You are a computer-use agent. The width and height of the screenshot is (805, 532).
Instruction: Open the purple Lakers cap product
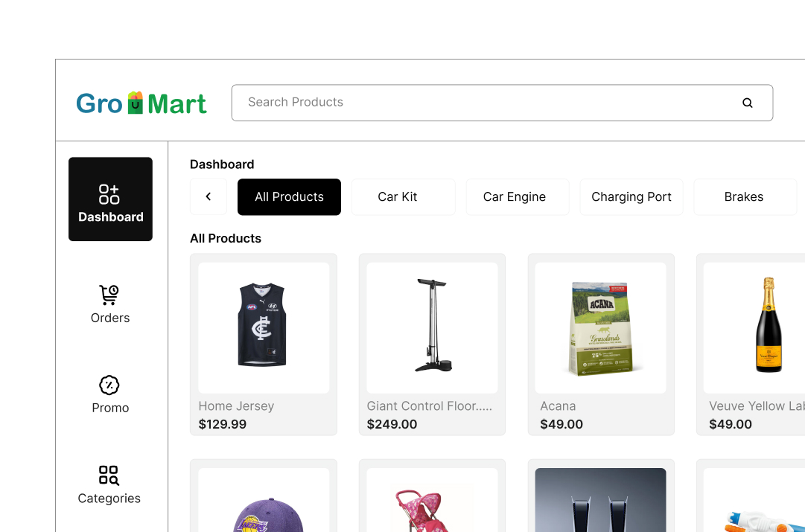264,496
